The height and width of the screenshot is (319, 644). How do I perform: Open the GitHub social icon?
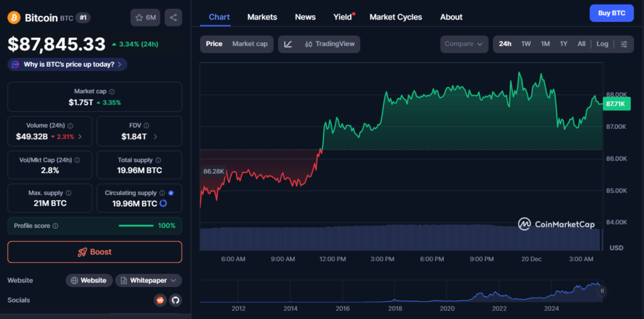click(175, 300)
